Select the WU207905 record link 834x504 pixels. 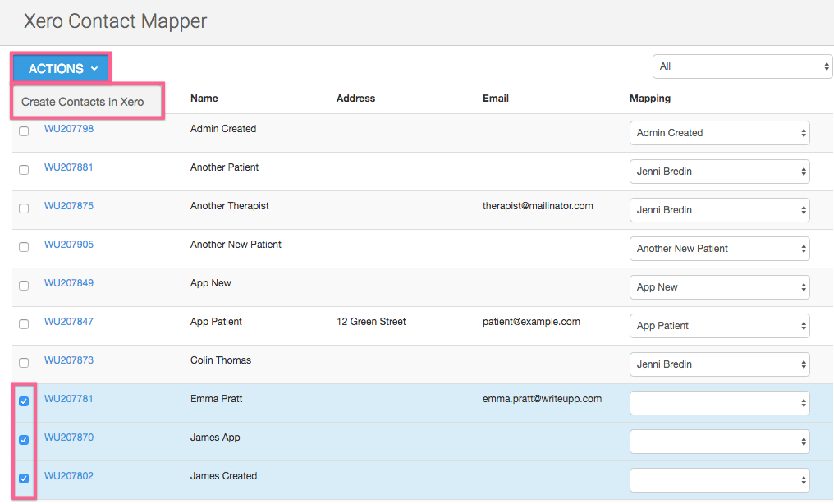(69, 245)
